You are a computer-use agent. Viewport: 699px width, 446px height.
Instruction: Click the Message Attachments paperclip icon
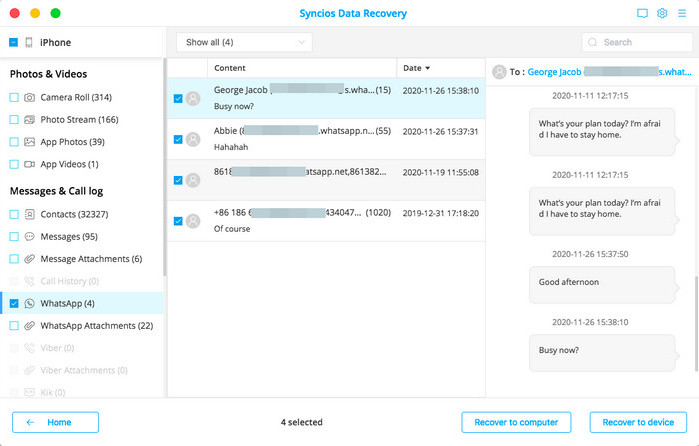(x=29, y=259)
